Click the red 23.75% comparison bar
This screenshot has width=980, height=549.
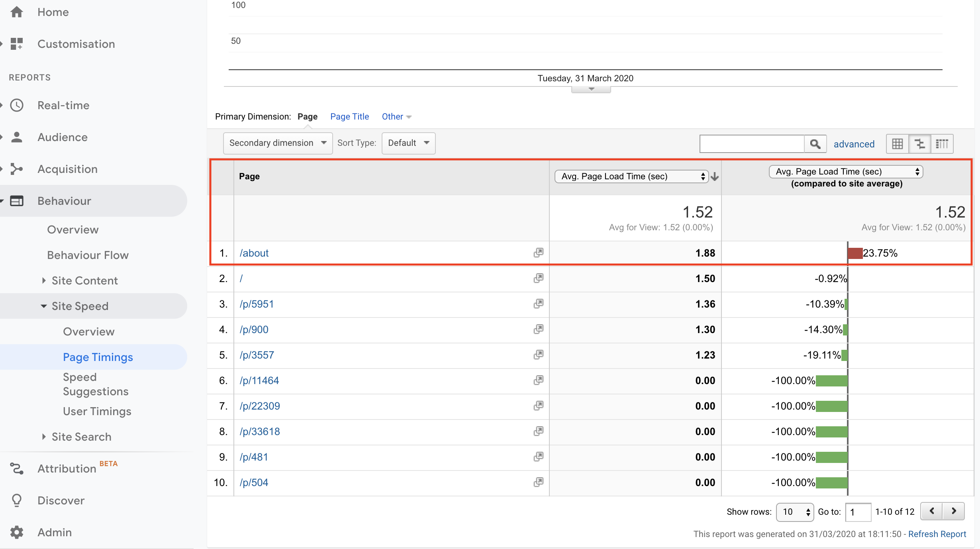pos(855,253)
